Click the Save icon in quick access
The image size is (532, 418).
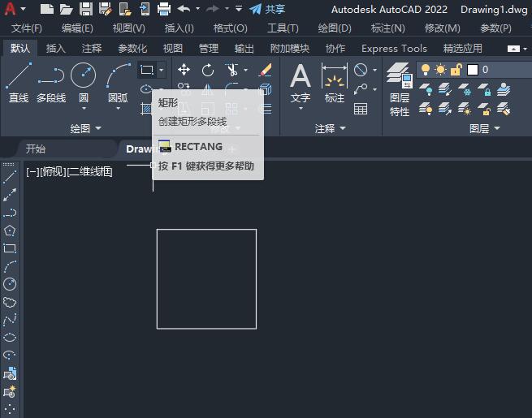(86, 9)
